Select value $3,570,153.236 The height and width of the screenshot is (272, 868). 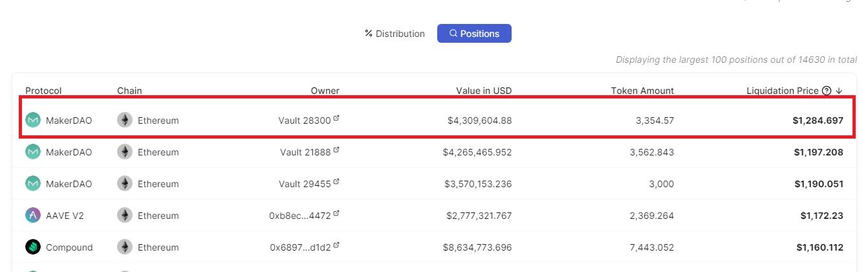(478, 184)
